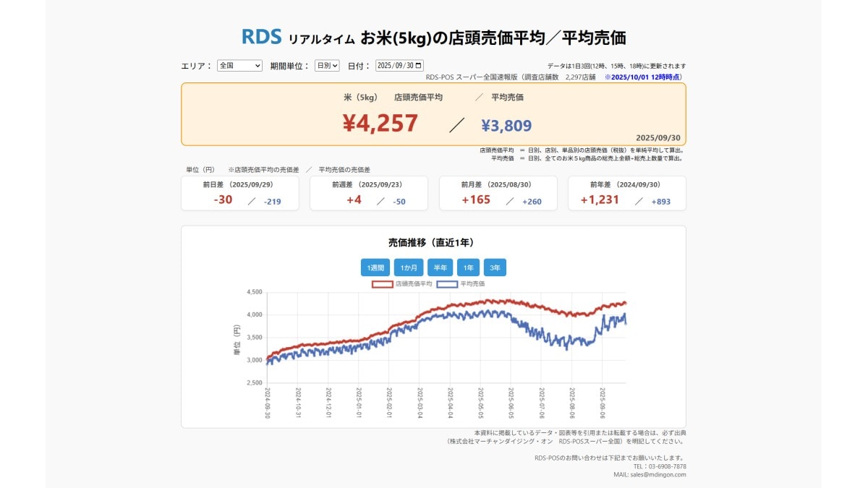Toggle the 平均売価 series legend label

click(x=472, y=284)
